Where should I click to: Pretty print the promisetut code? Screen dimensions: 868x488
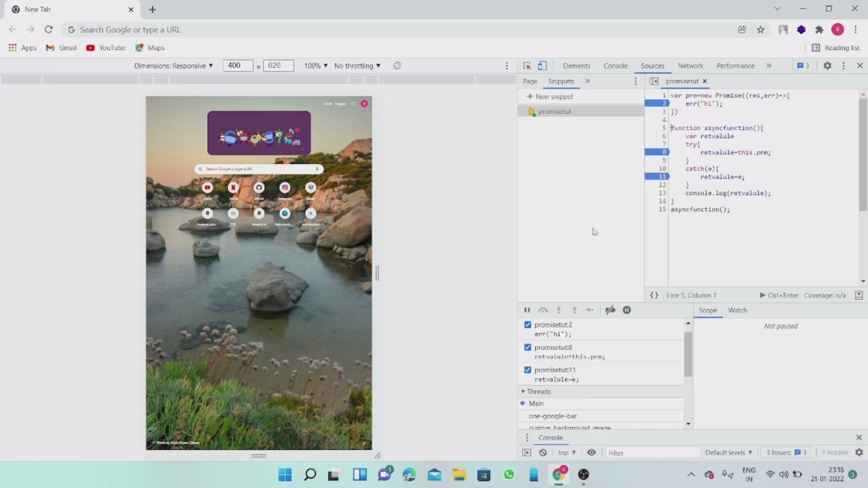(x=654, y=295)
